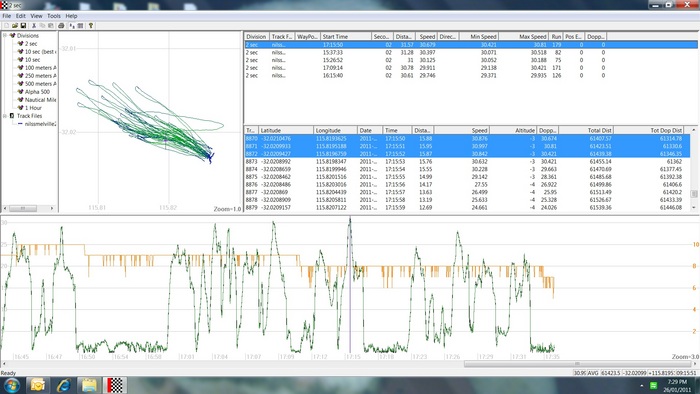Click the Cut scissors toolbar icon
The height and width of the screenshot is (394, 700).
[x=34, y=25]
